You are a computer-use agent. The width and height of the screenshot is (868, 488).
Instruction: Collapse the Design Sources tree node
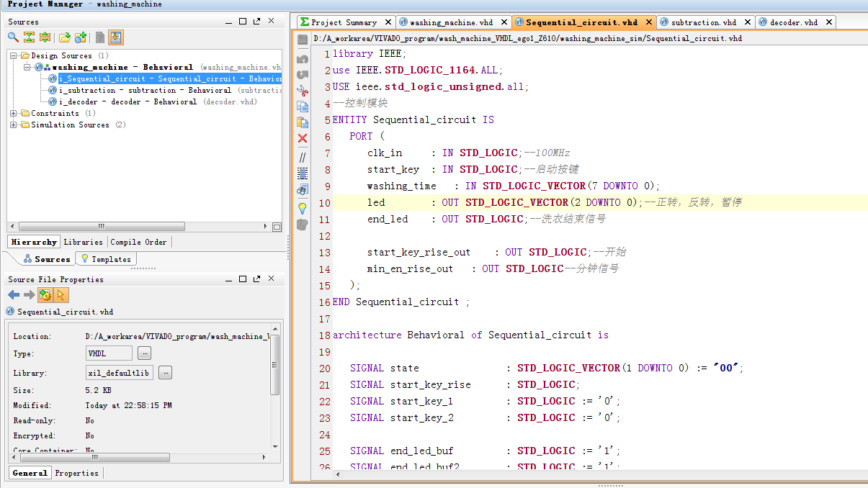click(x=14, y=56)
